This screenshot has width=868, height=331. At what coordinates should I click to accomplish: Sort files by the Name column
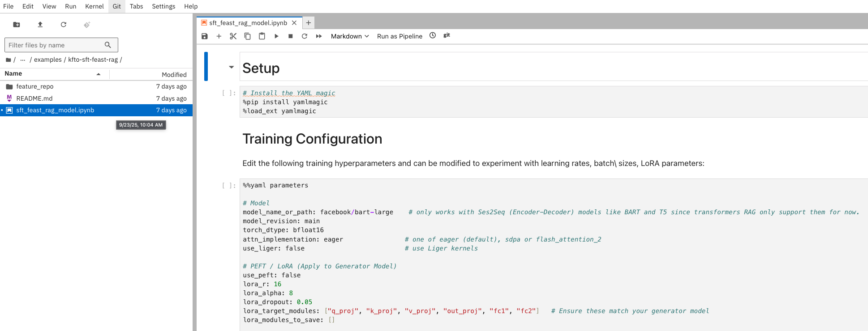[x=13, y=74]
